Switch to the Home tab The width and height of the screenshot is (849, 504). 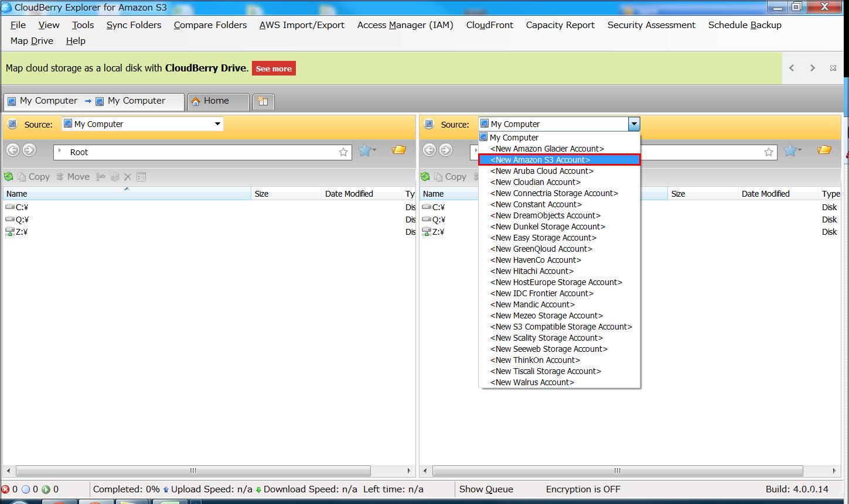click(216, 101)
